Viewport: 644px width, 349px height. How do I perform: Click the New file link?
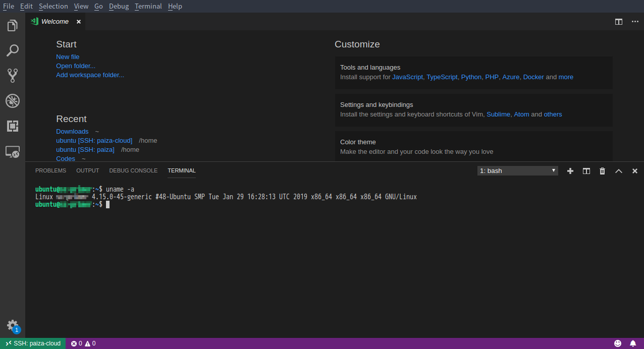[x=68, y=57]
